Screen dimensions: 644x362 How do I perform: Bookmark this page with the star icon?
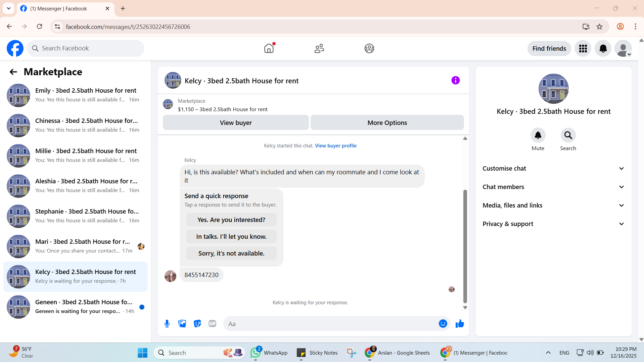600,27
